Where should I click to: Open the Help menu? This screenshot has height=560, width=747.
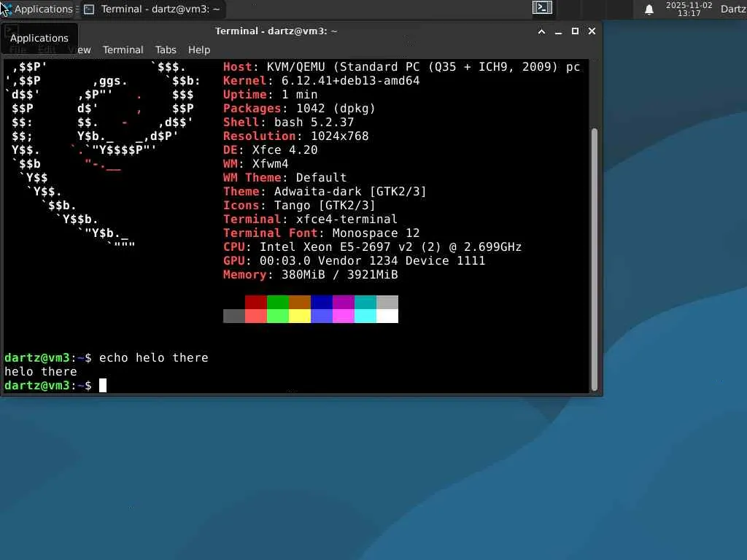pyautogui.click(x=198, y=50)
